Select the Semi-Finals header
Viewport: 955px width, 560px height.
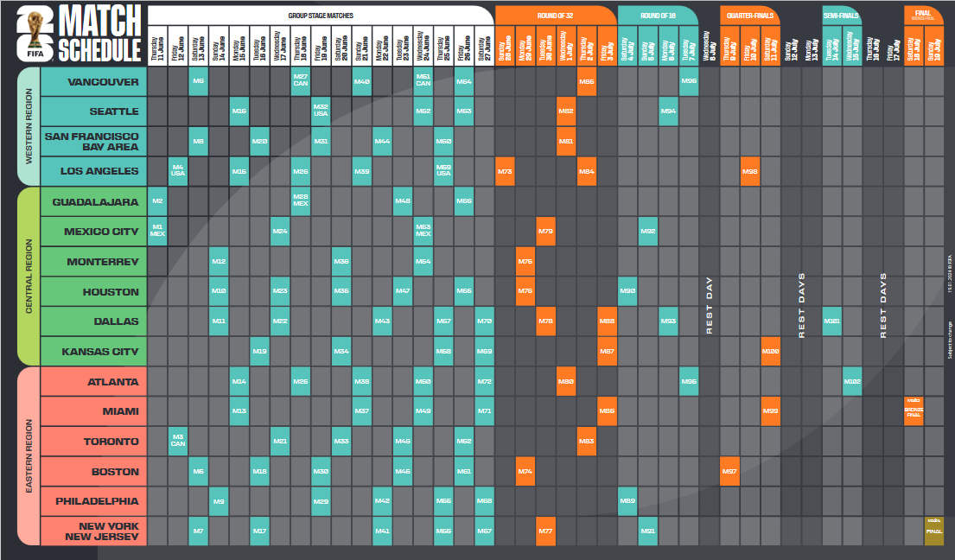tap(841, 16)
